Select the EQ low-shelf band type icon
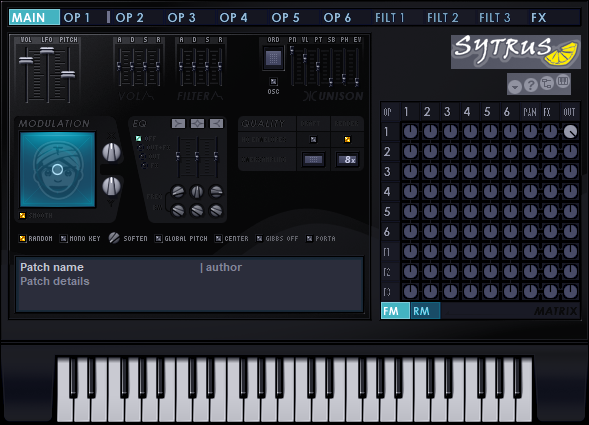 (x=178, y=123)
